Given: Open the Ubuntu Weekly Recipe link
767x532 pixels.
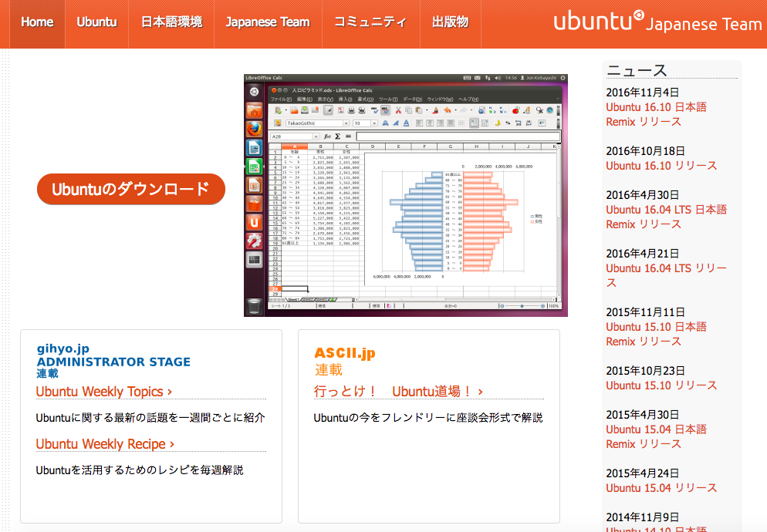Looking at the screenshot, I should coord(105,444).
